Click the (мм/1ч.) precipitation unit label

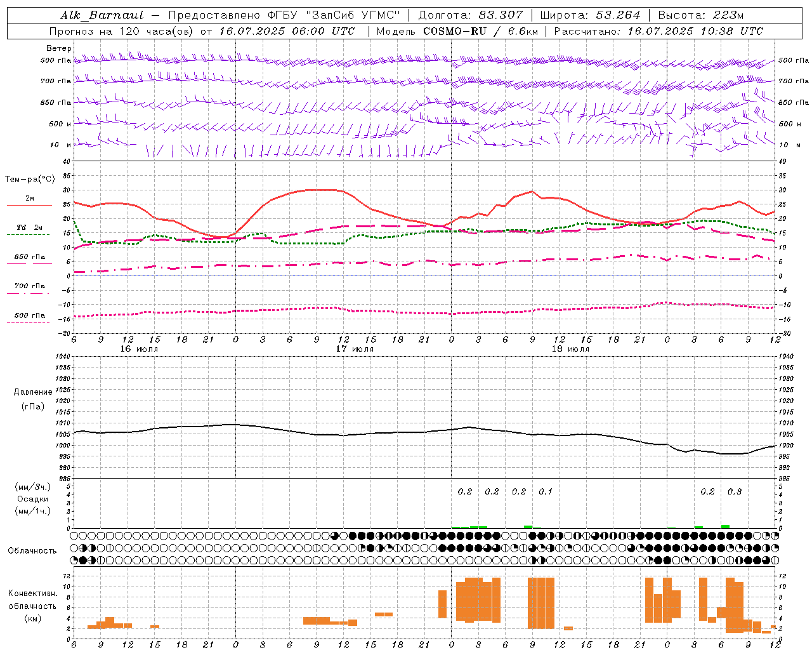(33, 511)
